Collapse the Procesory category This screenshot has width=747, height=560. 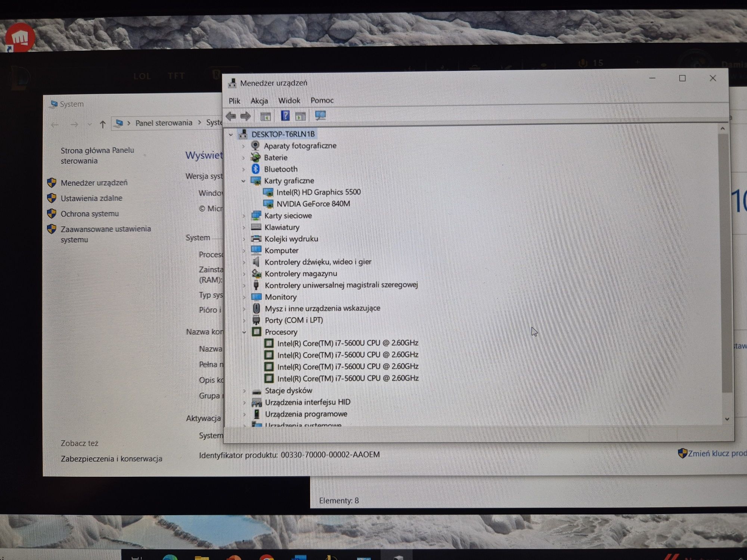(x=244, y=332)
